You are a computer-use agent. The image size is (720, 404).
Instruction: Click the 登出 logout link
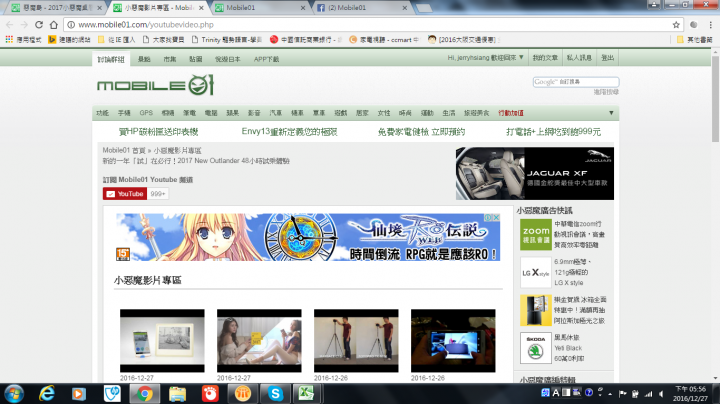608,58
